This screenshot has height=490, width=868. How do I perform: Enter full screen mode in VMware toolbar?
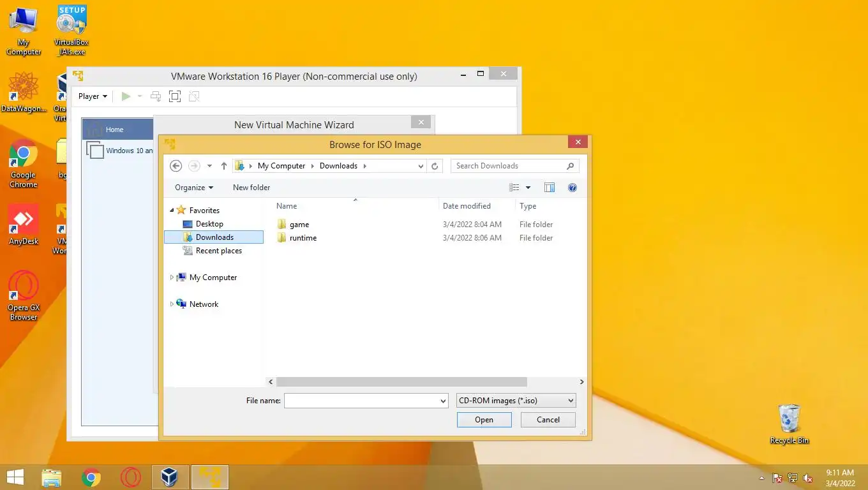point(175,96)
